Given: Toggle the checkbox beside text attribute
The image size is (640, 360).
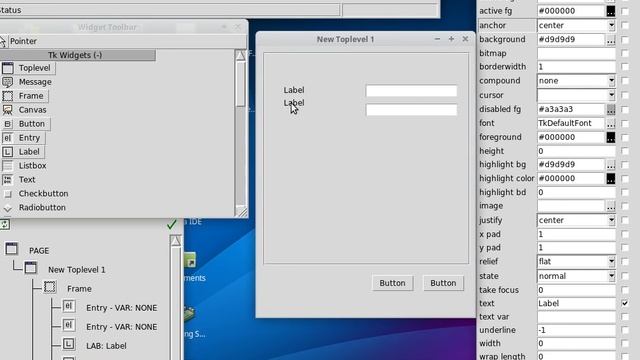Looking at the screenshot, I should (625, 303).
